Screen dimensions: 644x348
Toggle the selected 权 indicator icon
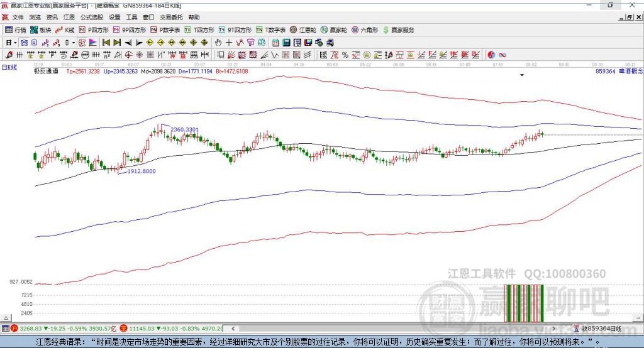tap(82, 43)
